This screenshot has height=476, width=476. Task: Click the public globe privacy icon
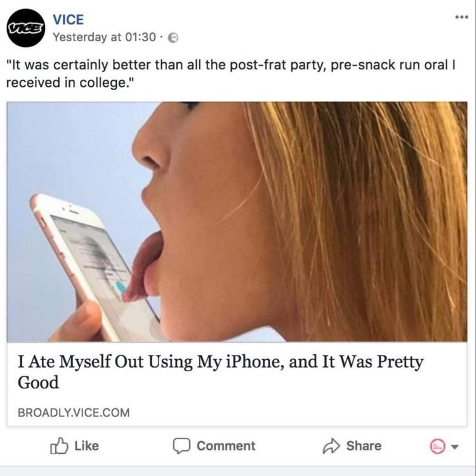(171, 37)
